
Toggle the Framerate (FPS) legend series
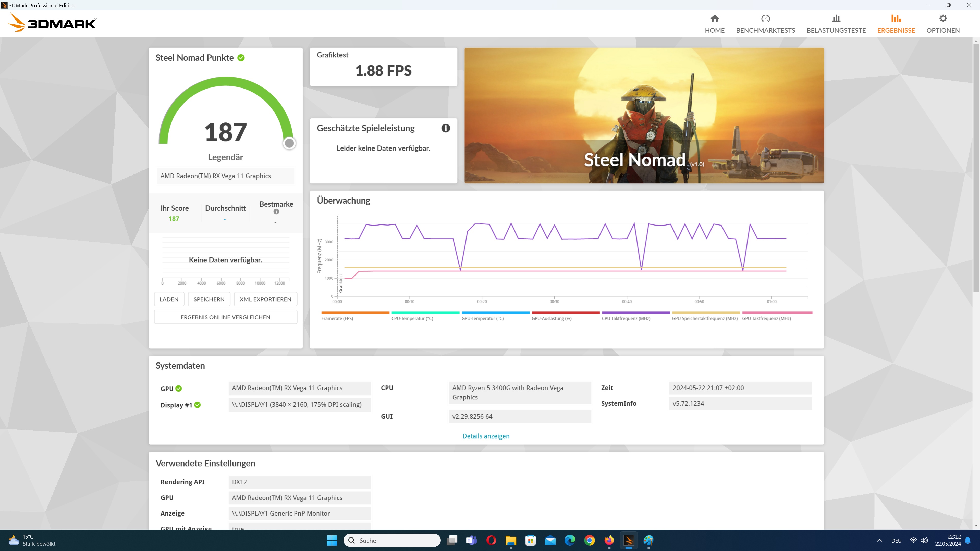pos(337,318)
